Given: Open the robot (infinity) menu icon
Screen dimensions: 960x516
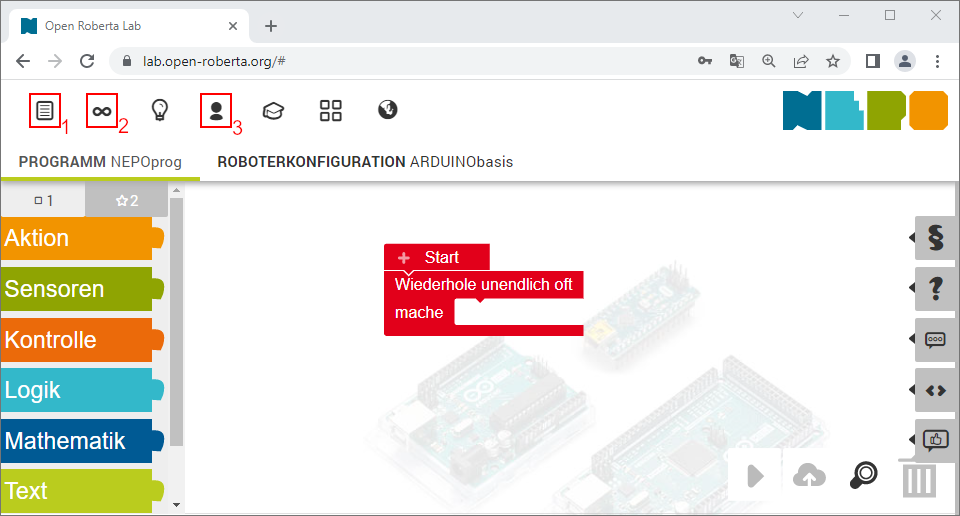Looking at the screenshot, I should pyautogui.click(x=102, y=111).
